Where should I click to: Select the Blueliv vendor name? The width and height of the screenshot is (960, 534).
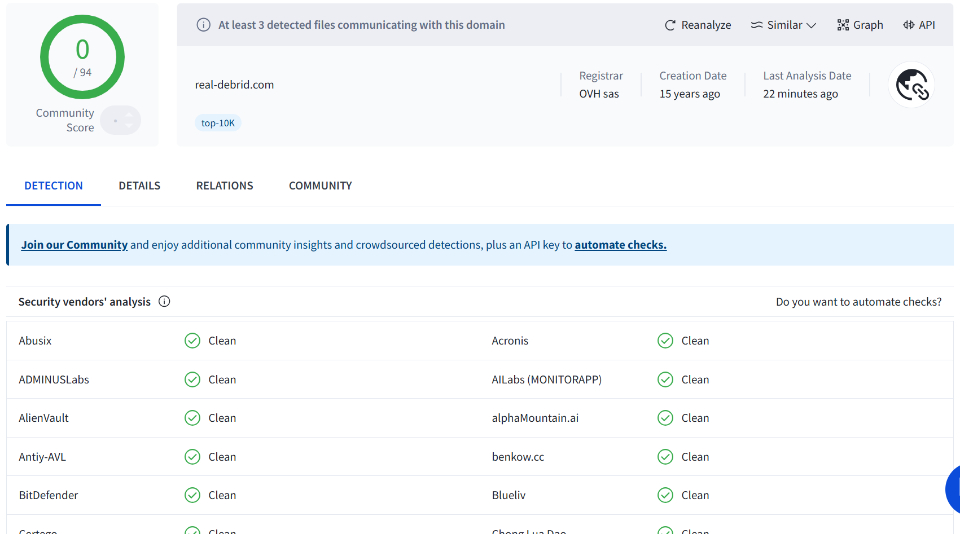[x=508, y=495]
